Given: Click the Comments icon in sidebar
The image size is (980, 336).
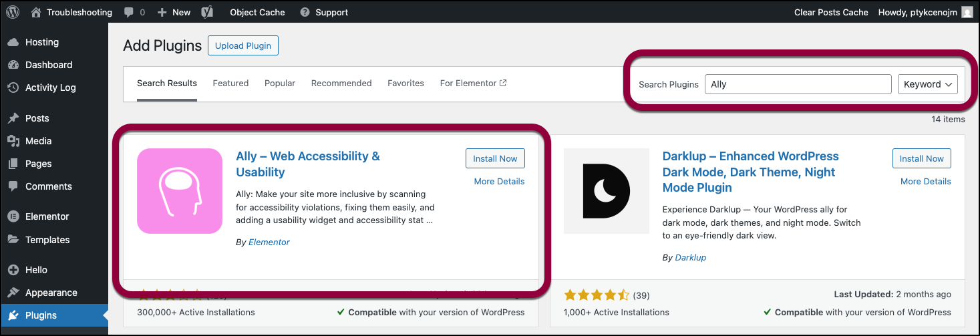Looking at the screenshot, I should [x=13, y=186].
